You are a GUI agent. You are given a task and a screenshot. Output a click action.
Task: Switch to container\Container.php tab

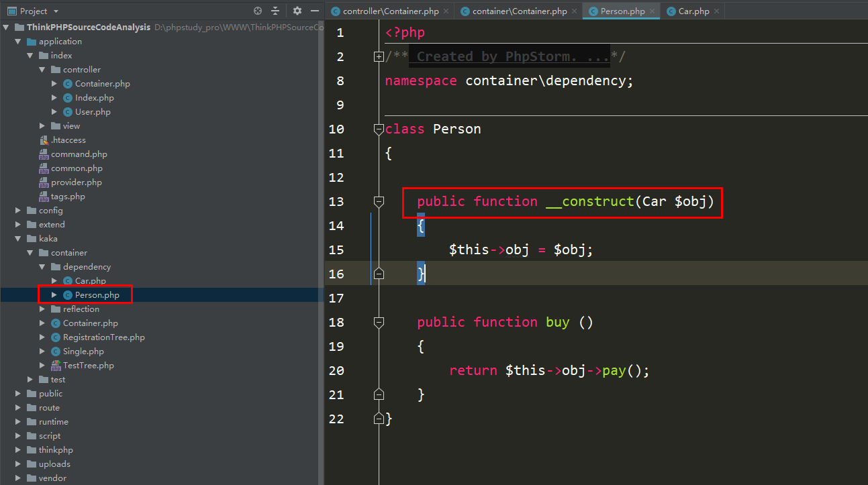520,11
